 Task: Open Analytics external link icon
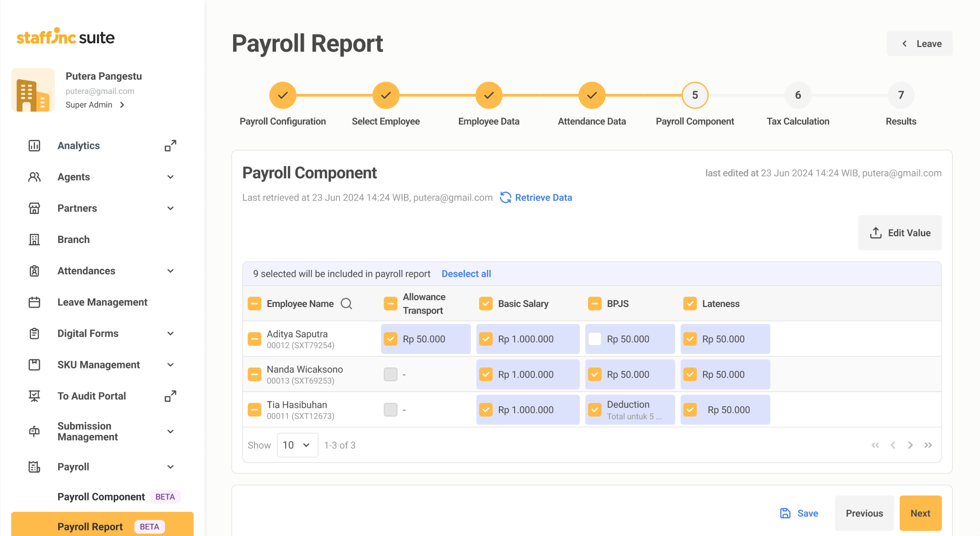click(x=170, y=145)
